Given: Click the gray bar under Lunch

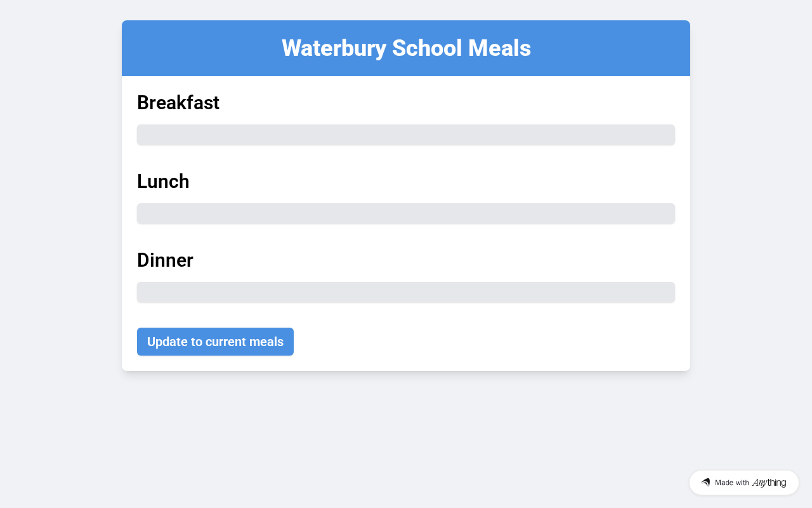Looking at the screenshot, I should coord(406,213).
